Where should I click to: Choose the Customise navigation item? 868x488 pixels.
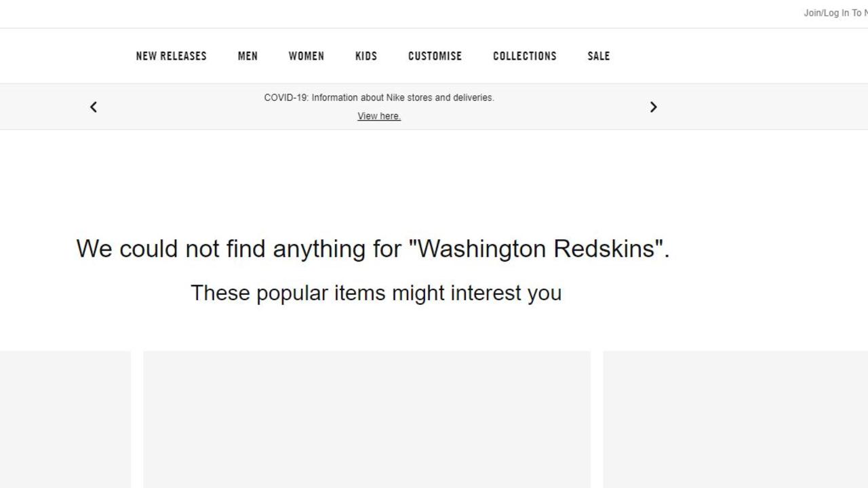[435, 56]
